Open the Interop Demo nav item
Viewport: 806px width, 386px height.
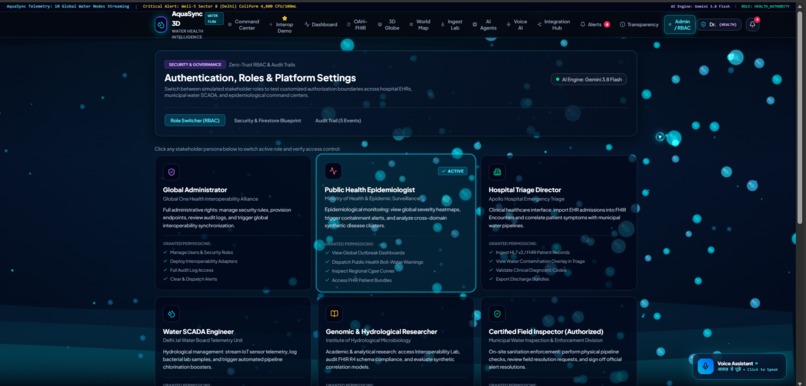click(282, 25)
